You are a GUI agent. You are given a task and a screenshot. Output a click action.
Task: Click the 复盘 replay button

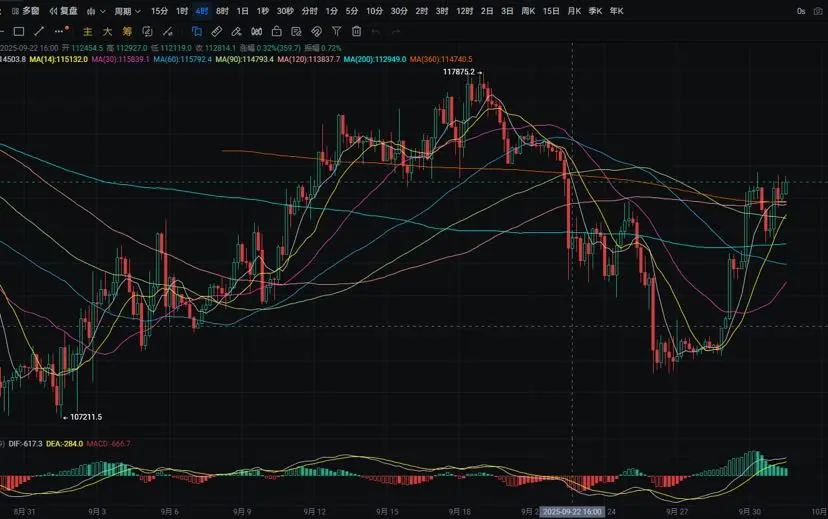pyautogui.click(x=63, y=11)
